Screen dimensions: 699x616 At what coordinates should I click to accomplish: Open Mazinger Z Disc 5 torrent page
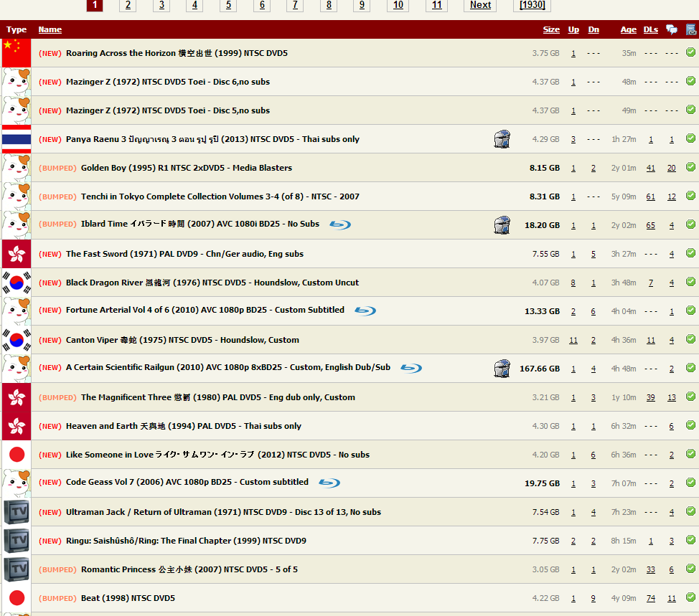(x=168, y=110)
